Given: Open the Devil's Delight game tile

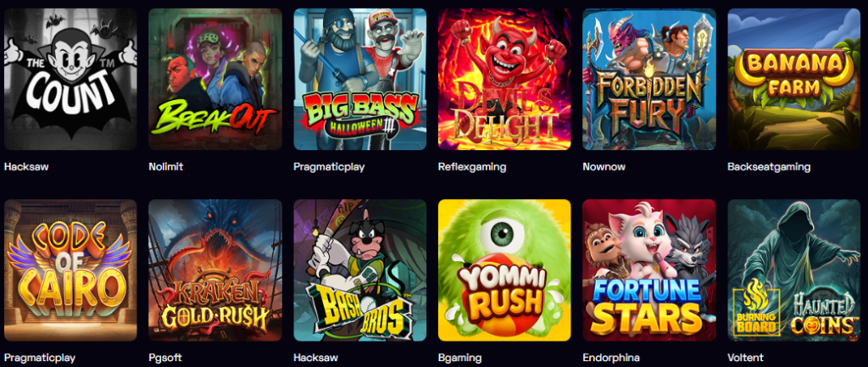Looking at the screenshot, I should (x=504, y=79).
